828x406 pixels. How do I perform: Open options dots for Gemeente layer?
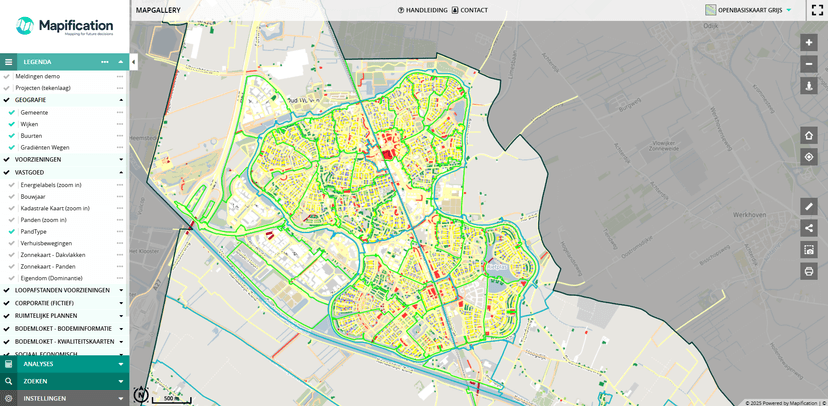tap(120, 112)
